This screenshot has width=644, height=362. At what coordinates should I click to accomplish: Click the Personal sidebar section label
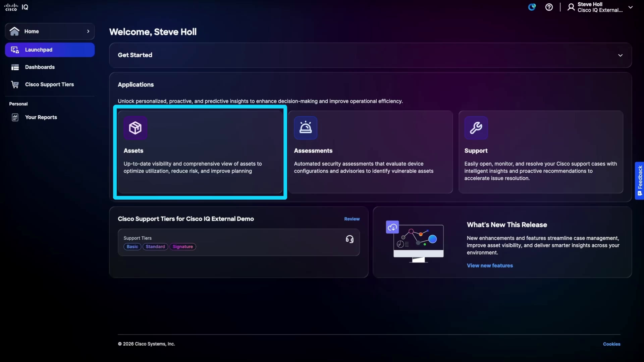click(x=18, y=104)
